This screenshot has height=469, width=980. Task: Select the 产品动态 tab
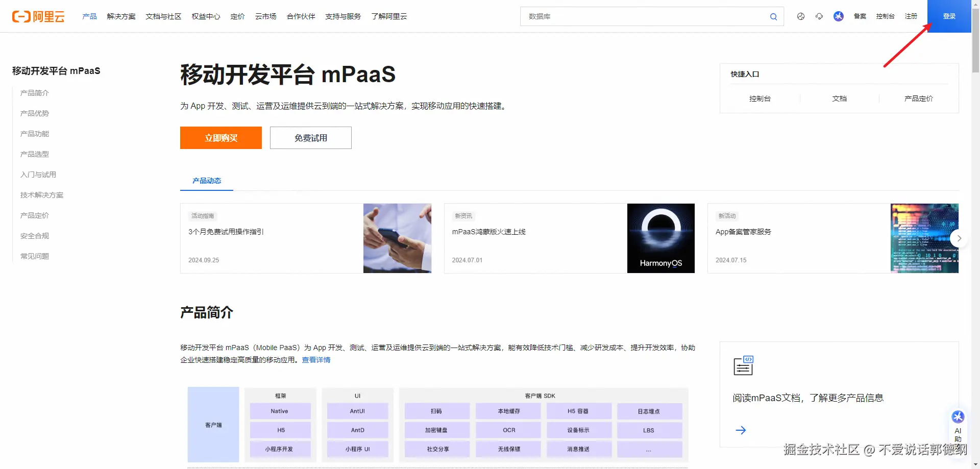tap(207, 181)
